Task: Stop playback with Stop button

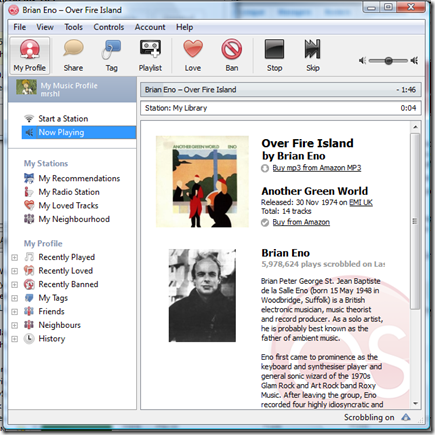Action: point(274,55)
